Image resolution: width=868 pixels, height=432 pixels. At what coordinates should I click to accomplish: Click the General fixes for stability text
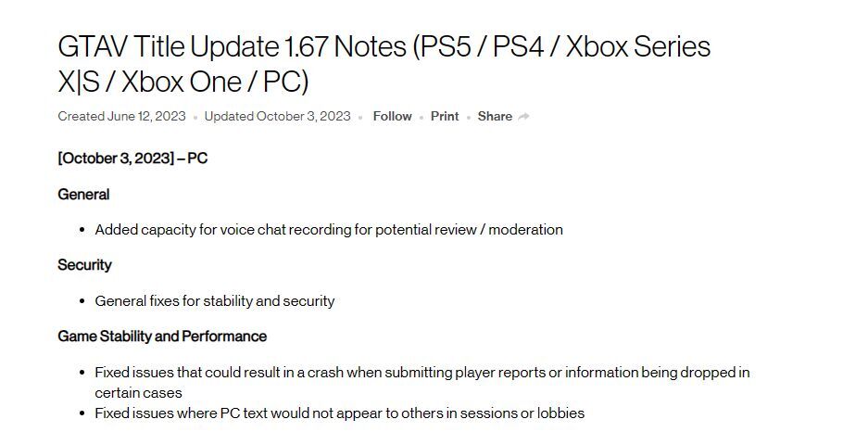click(x=214, y=301)
